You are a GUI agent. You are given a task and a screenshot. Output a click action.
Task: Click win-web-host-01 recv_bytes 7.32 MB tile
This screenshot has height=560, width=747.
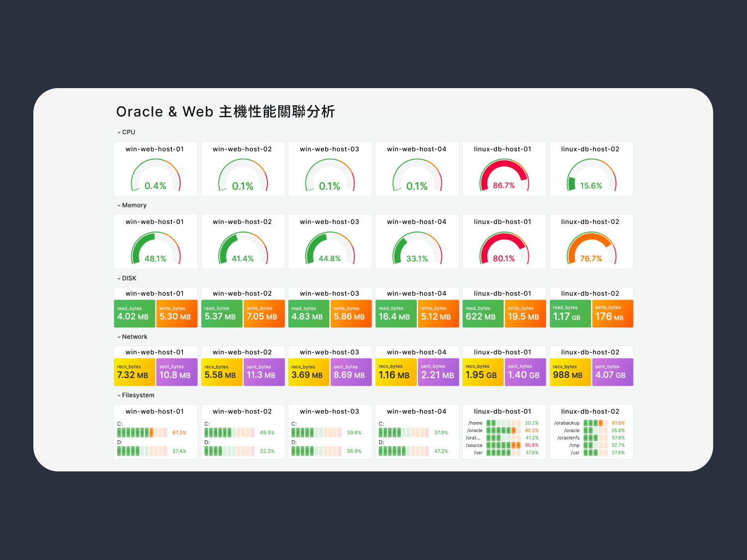coord(134,372)
